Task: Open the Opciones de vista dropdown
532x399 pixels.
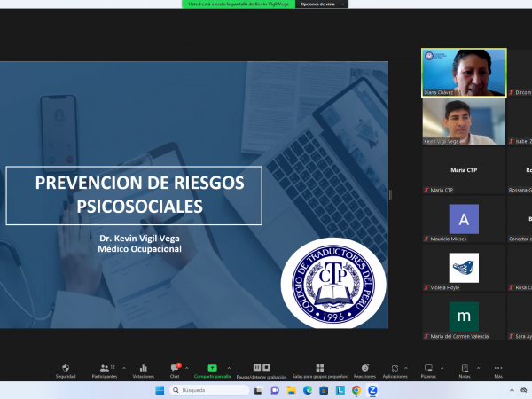Action: coord(322,4)
